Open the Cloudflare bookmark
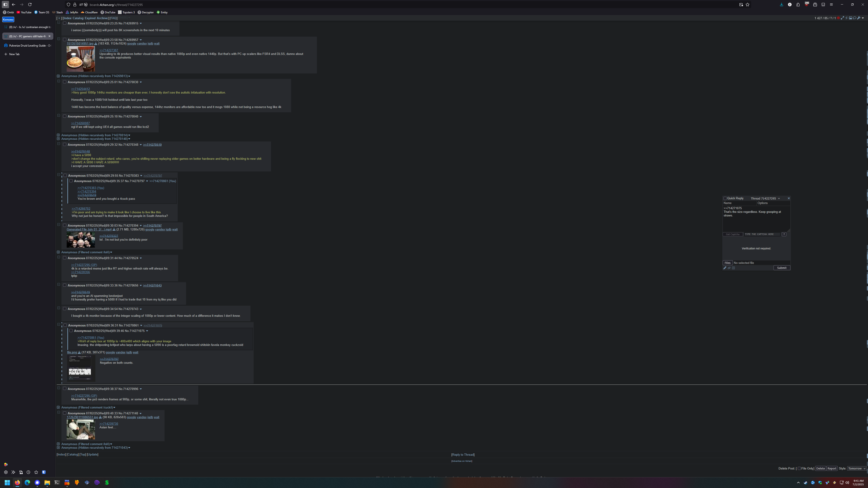 click(x=89, y=12)
